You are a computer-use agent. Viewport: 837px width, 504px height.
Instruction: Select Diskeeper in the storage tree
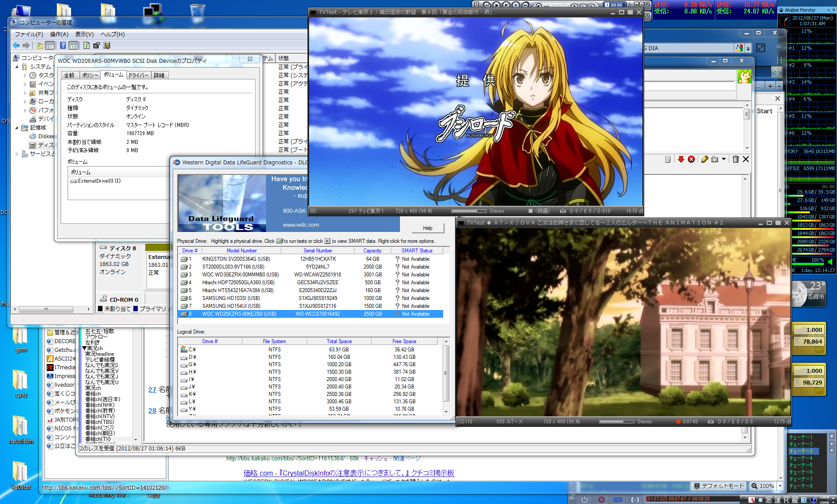point(42,136)
